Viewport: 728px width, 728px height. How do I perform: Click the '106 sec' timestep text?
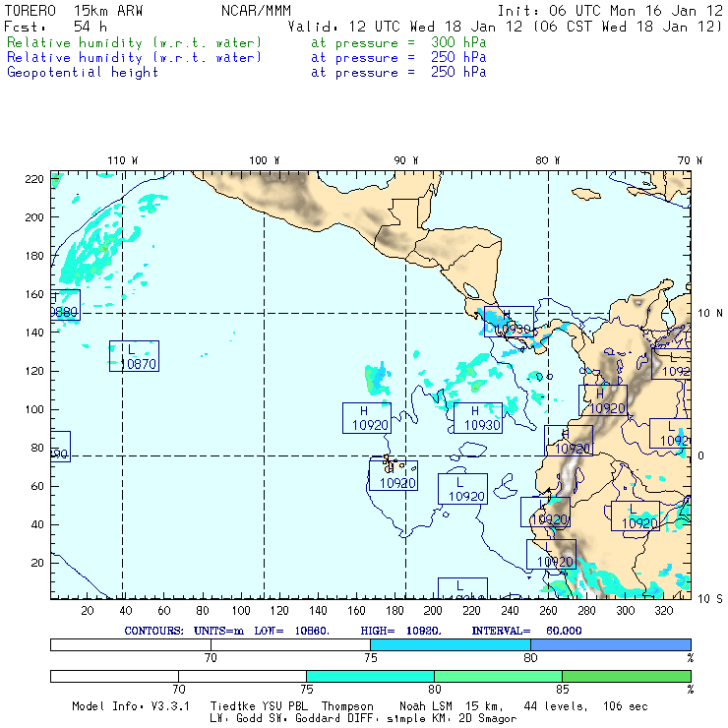625,706
